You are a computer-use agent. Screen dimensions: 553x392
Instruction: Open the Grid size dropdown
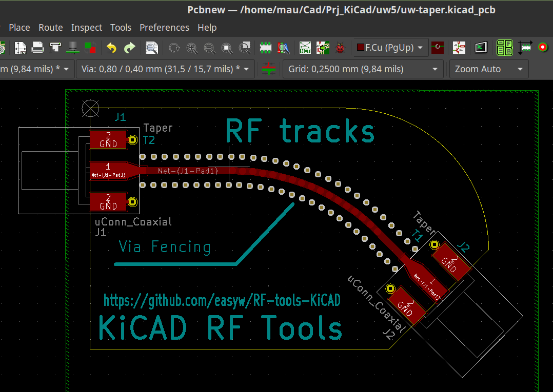tap(363, 69)
